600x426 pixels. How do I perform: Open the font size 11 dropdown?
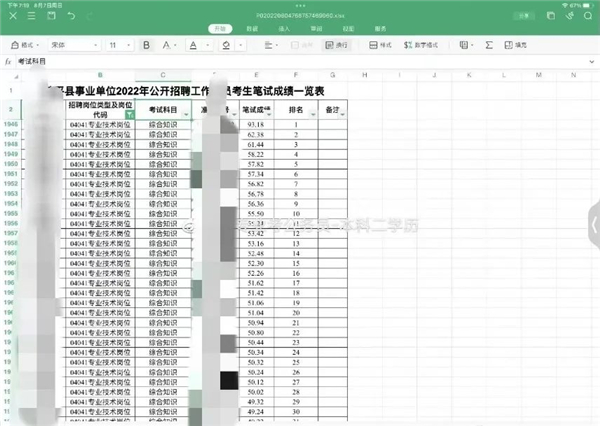coord(119,45)
